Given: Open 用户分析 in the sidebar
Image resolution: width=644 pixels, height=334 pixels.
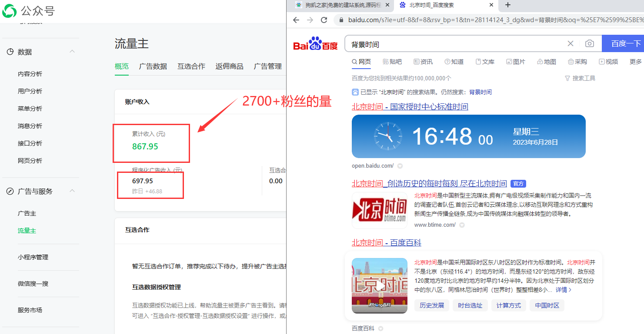Looking at the screenshot, I should (30, 91).
